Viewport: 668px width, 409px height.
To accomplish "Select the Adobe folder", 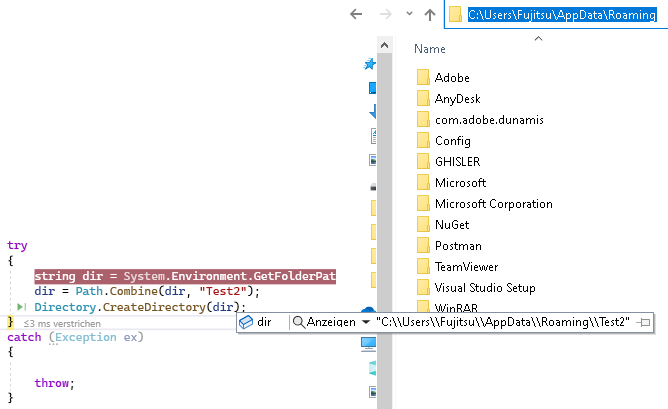I will pyautogui.click(x=452, y=78).
